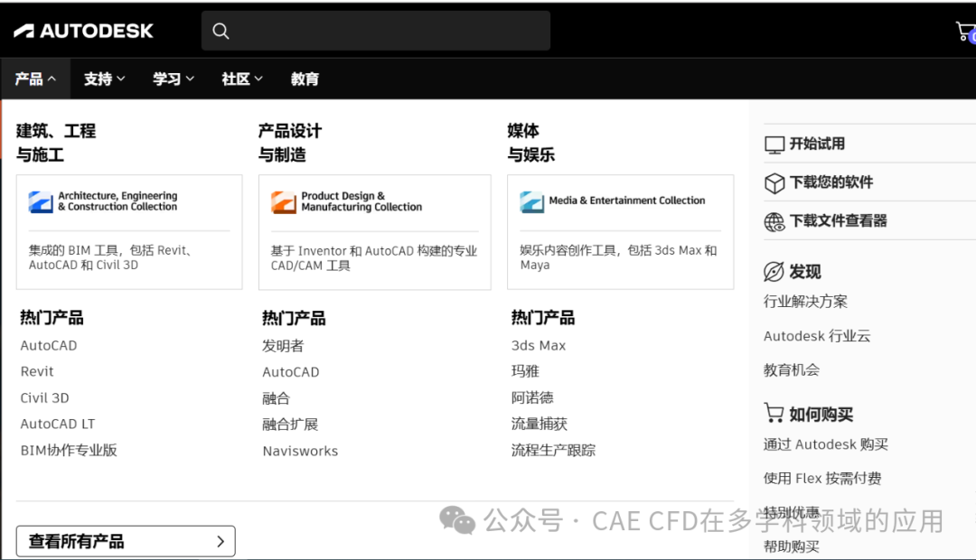Open 融合扩展 product link
976x560 pixels.
pos(289,425)
